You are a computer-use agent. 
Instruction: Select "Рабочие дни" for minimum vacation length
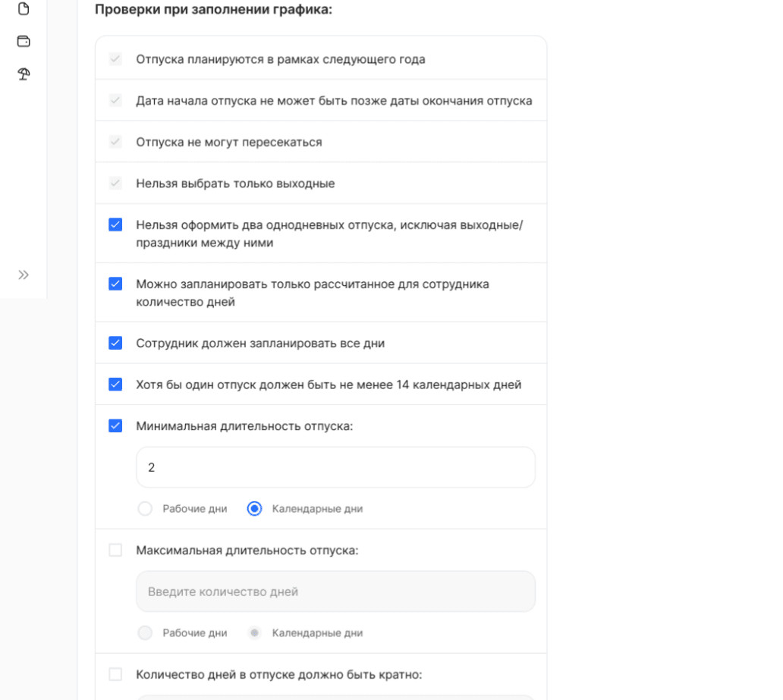145,509
